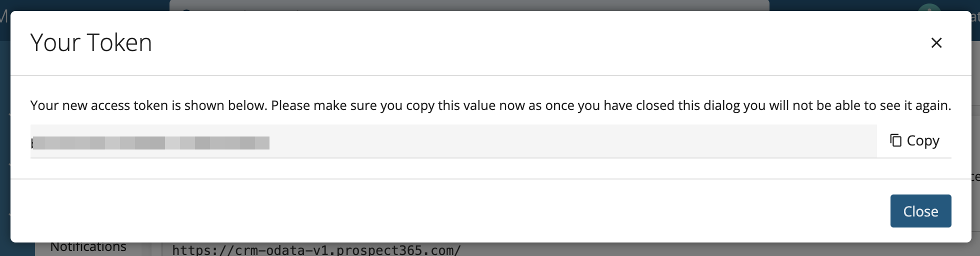Dismiss the Your Token dialog with X
This screenshot has width=980, height=256.
(x=936, y=43)
